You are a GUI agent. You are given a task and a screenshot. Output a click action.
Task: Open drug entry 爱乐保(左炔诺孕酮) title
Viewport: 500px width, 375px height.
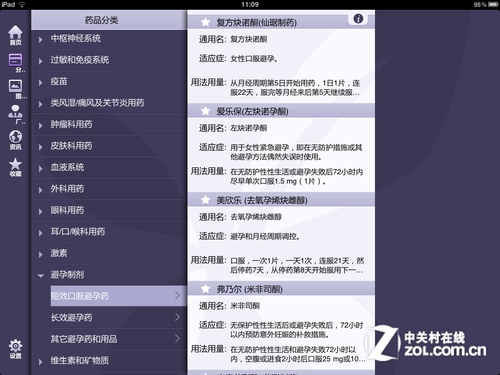[252, 111]
